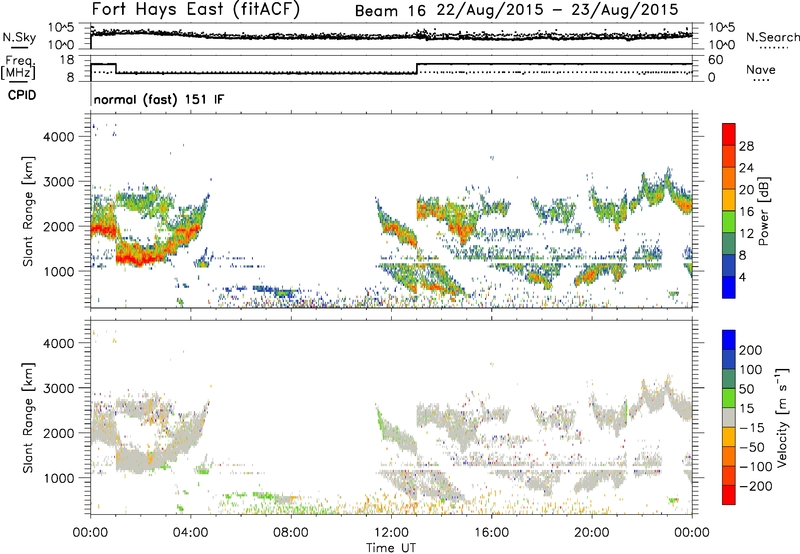Click the 'Fort Hays East (fitACF)' title
This screenshot has width=800, height=554.
pos(196,9)
